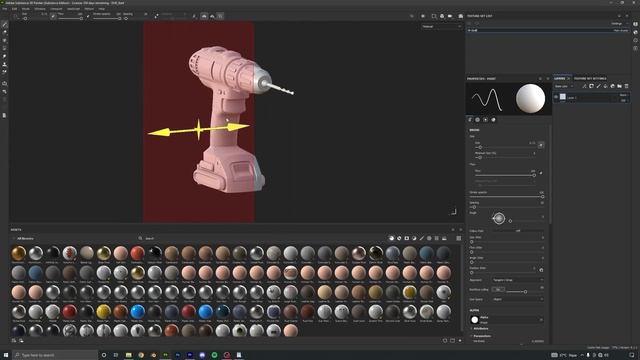This screenshot has height=360, width=640.
Task: Select the Smudge tool
Action: 4,56
